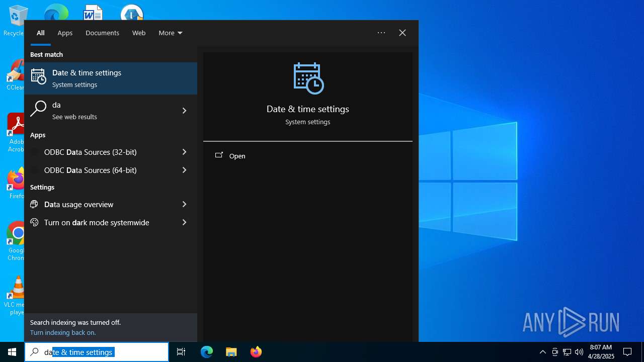
Task: Select the 'da' web results entry
Action: tap(111, 111)
